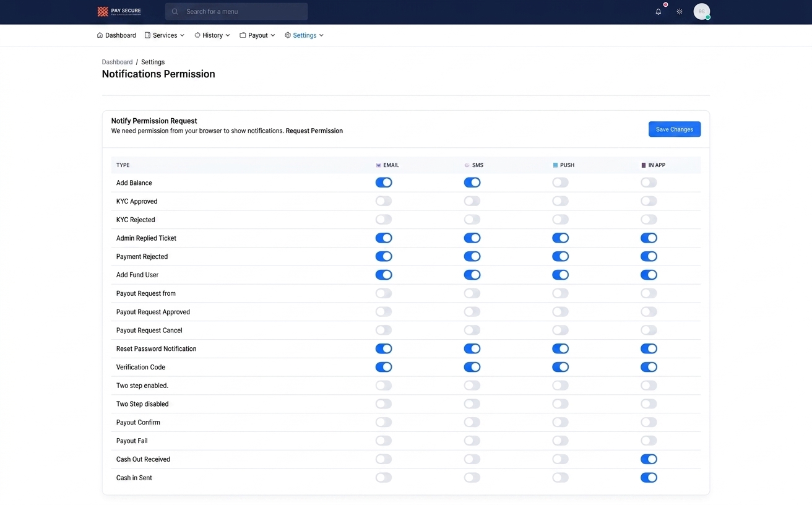The height and width of the screenshot is (505, 812).
Task: Click the home icon beside Dashboard
Action: click(100, 35)
